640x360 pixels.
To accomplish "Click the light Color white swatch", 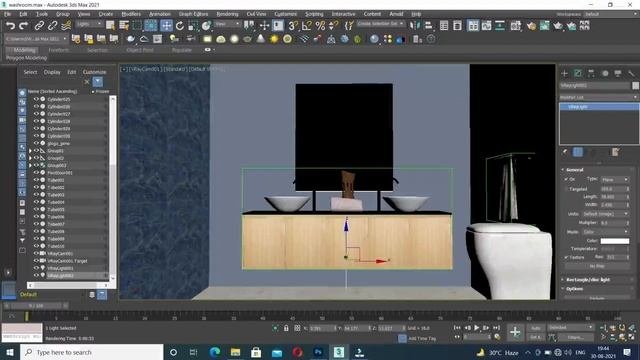I will point(615,241).
